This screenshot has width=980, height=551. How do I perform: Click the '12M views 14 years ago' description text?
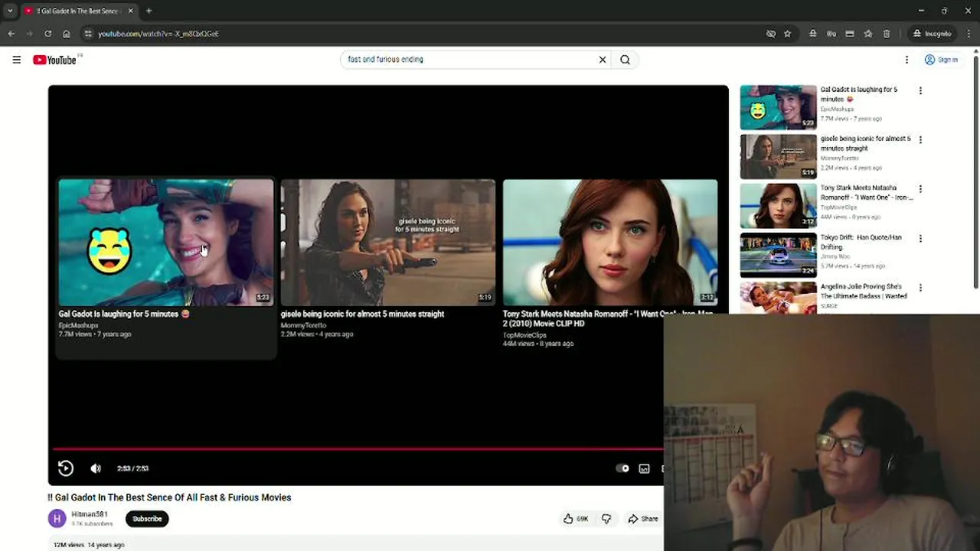(88, 545)
